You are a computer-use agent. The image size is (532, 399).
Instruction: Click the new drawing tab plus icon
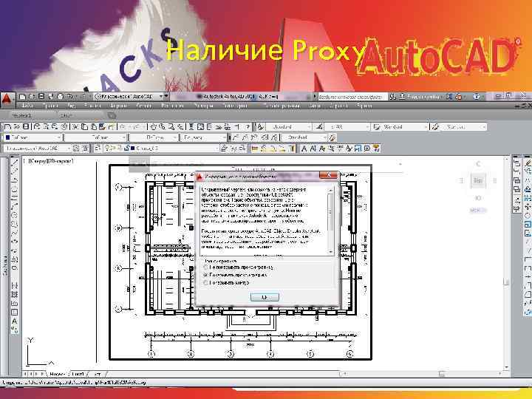pos(112,116)
